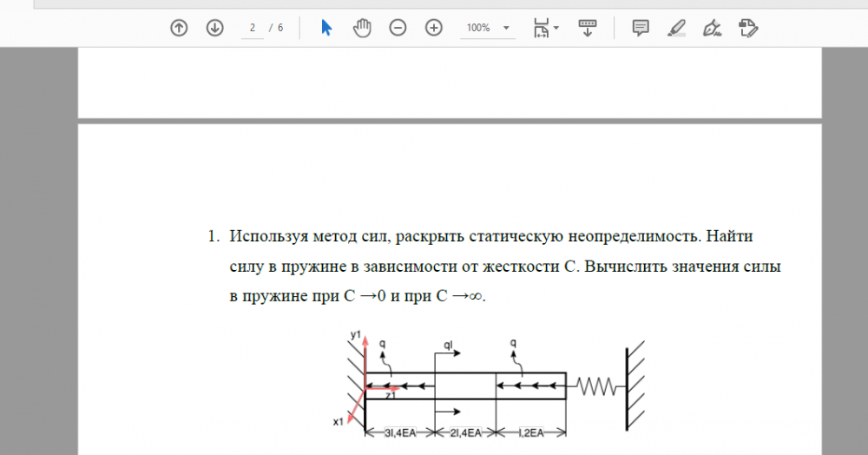The image size is (868, 455).
Task: Toggle read mode scrolling icon
Action: [588, 28]
